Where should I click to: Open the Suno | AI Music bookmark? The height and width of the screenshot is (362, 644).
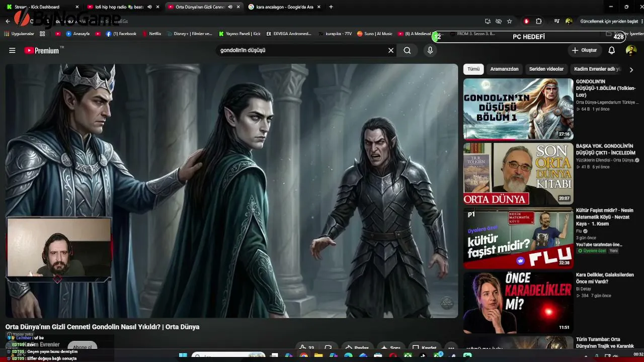point(374,34)
